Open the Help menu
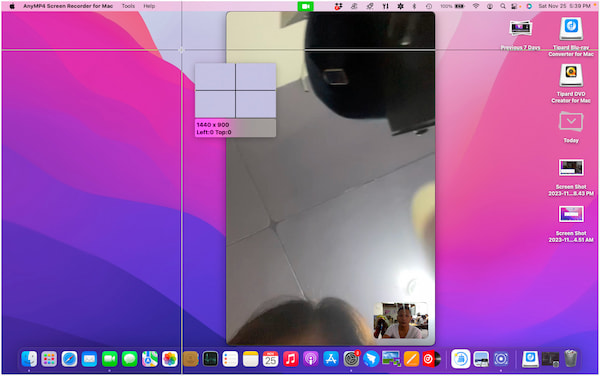The width and height of the screenshot is (600, 376). [149, 6]
